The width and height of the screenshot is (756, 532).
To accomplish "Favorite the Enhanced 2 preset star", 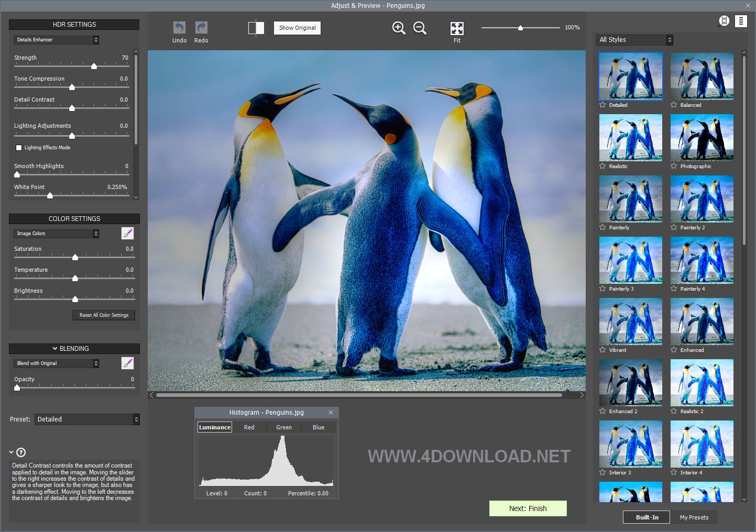I will pos(603,411).
